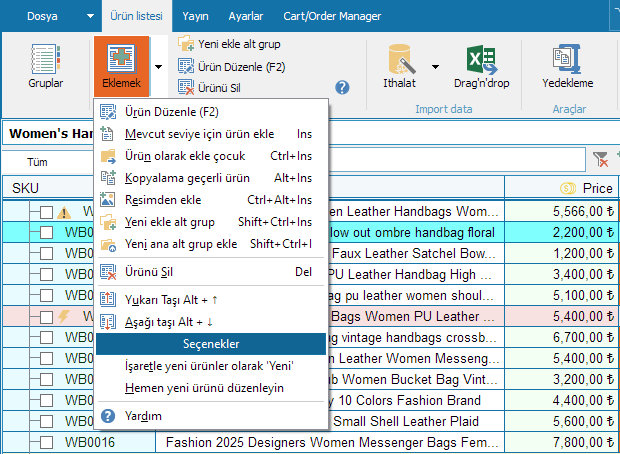Switch to the Ürün listesi tab
The height and width of the screenshot is (454, 620).
pos(136,16)
